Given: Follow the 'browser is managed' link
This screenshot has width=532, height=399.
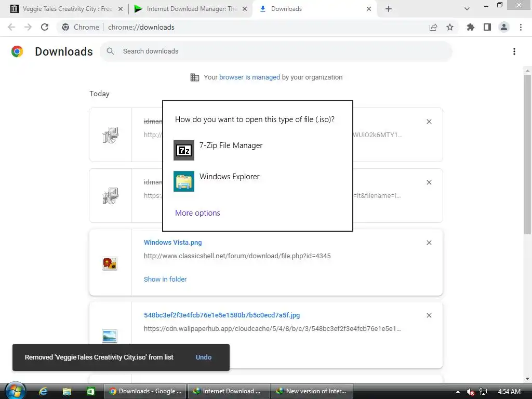Looking at the screenshot, I should pyautogui.click(x=250, y=77).
